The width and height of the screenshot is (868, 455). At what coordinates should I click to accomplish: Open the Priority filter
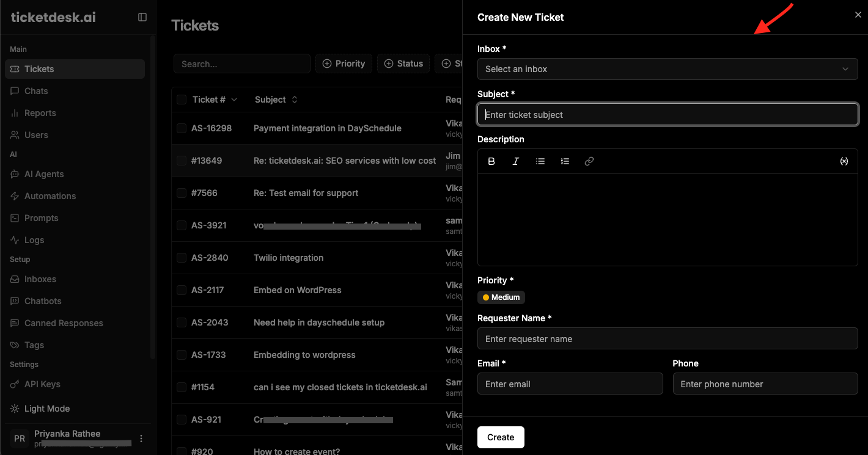click(344, 64)
